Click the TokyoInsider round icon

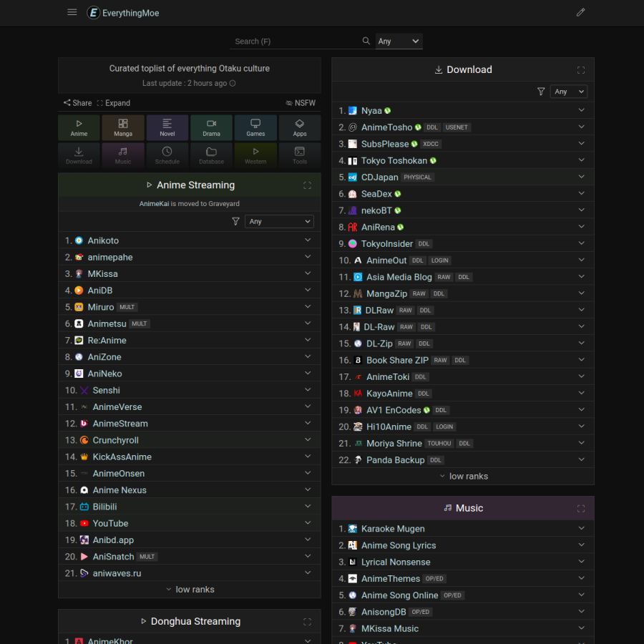tap(352, 243)
